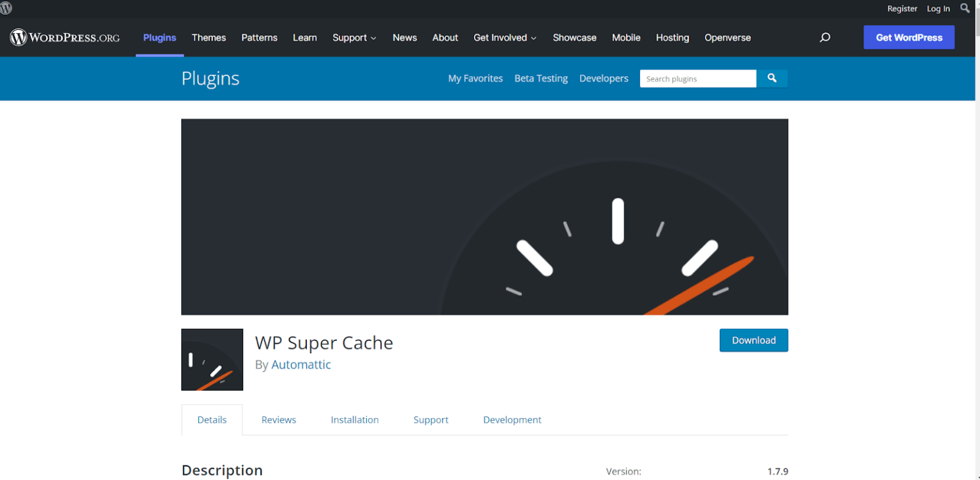Click the Version: label

pyautogui.click(x=623, y=472)
